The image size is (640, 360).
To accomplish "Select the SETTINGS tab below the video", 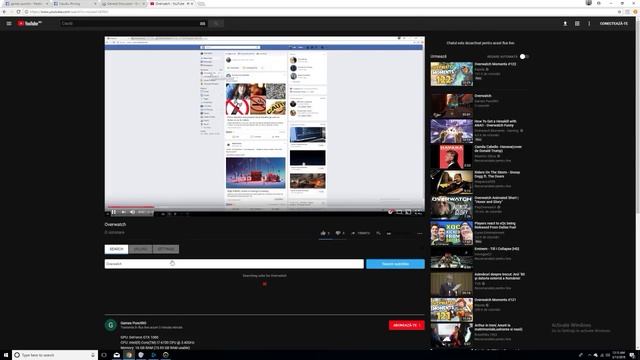I will pos(166,249).
